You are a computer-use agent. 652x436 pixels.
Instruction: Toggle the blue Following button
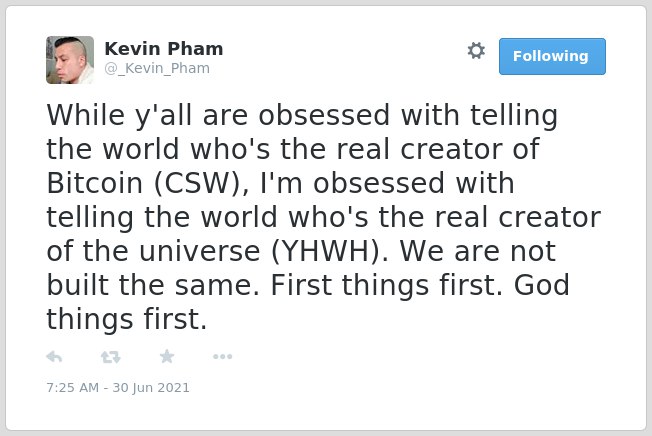click(552, 57)
